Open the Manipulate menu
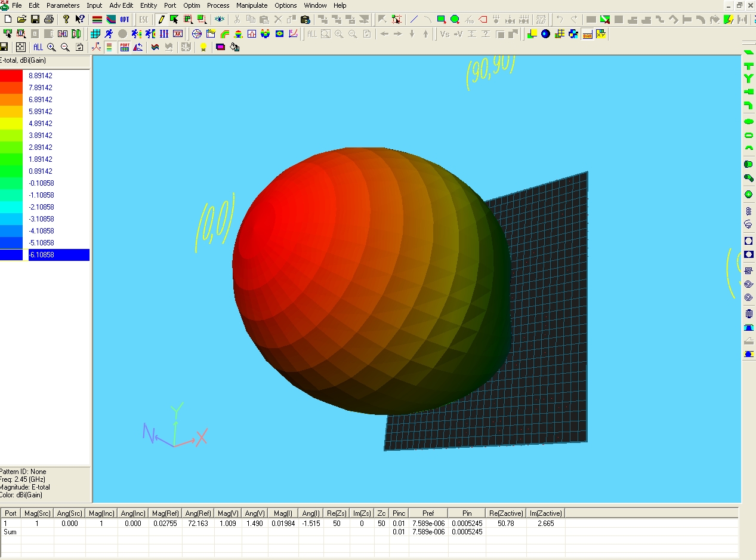This screenshot has height=560, width=756. click(x=252, y=5)
